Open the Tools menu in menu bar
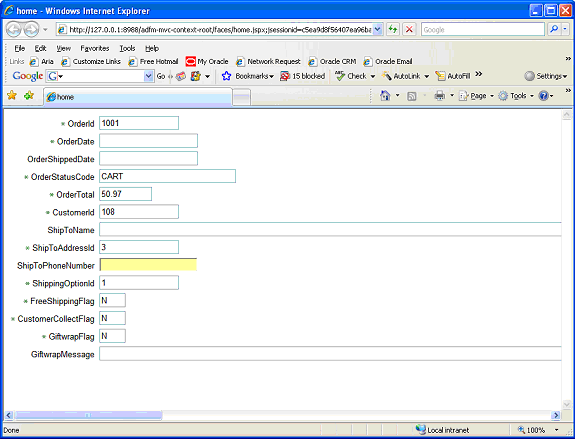Viewport: 575px width, 439px height. [x=127, y=48]
